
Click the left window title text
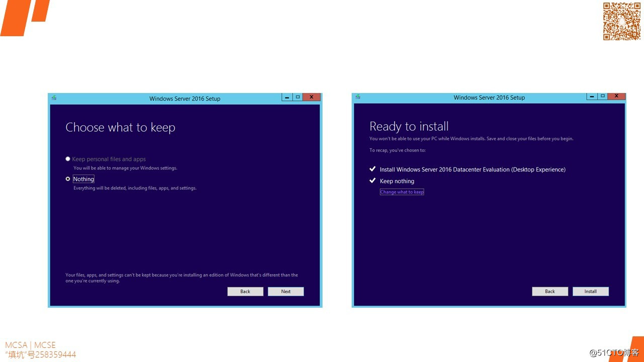(185, 99)
